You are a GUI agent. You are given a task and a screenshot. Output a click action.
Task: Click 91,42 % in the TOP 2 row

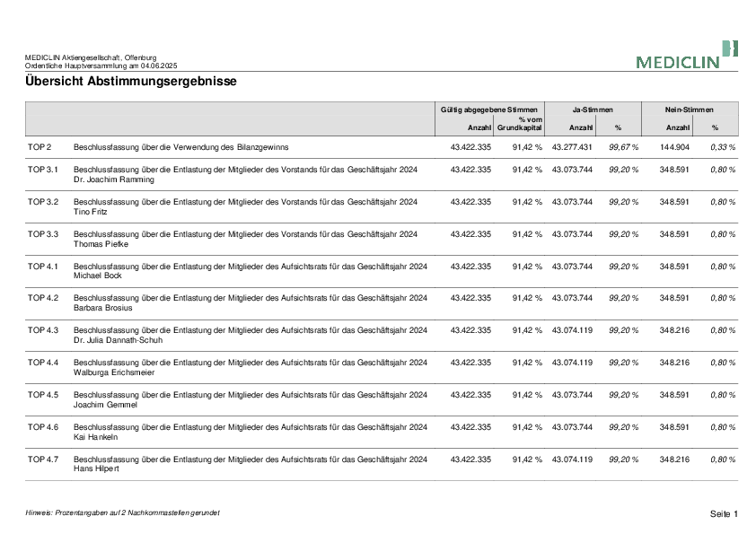click(527, 147)
